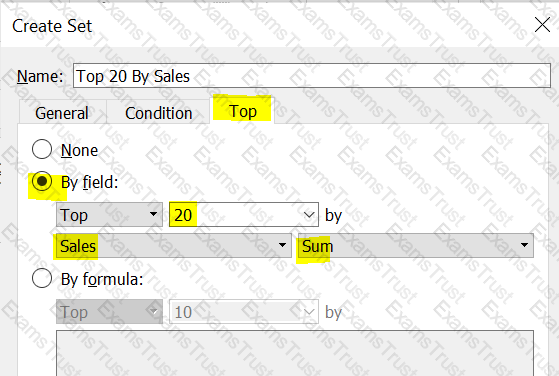This screenshot has height=376, width=559.
Task: Click the small arrow on the Sum dropdown
Action: (x=524, y=245)
